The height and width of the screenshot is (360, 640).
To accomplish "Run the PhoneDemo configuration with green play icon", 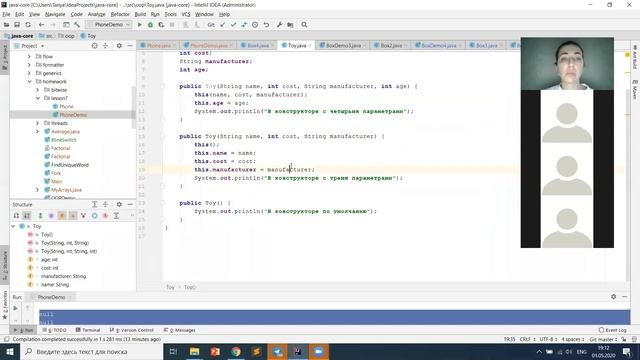I will pos(140,25).
